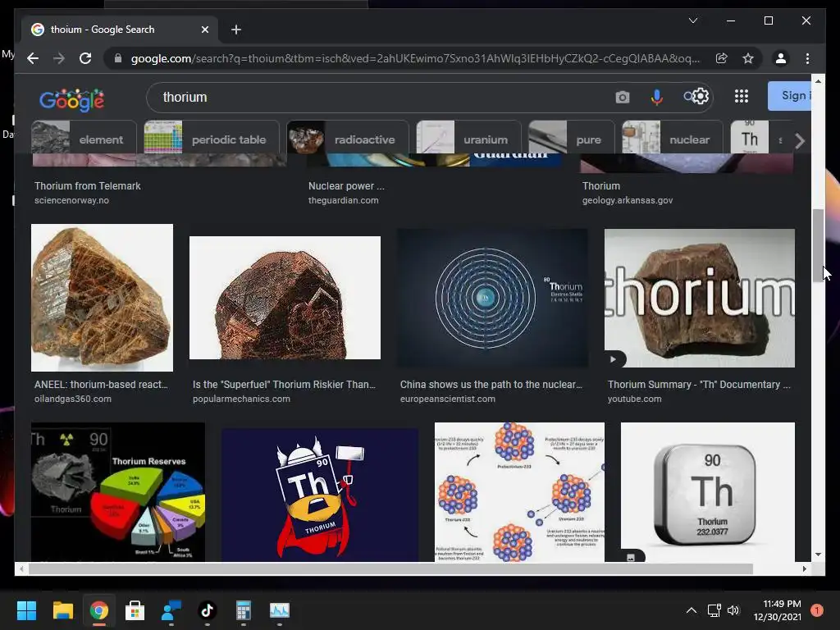Click the network icon in the system tray
The width and height of the screenshot is (840, 630).
pos(714,610)
